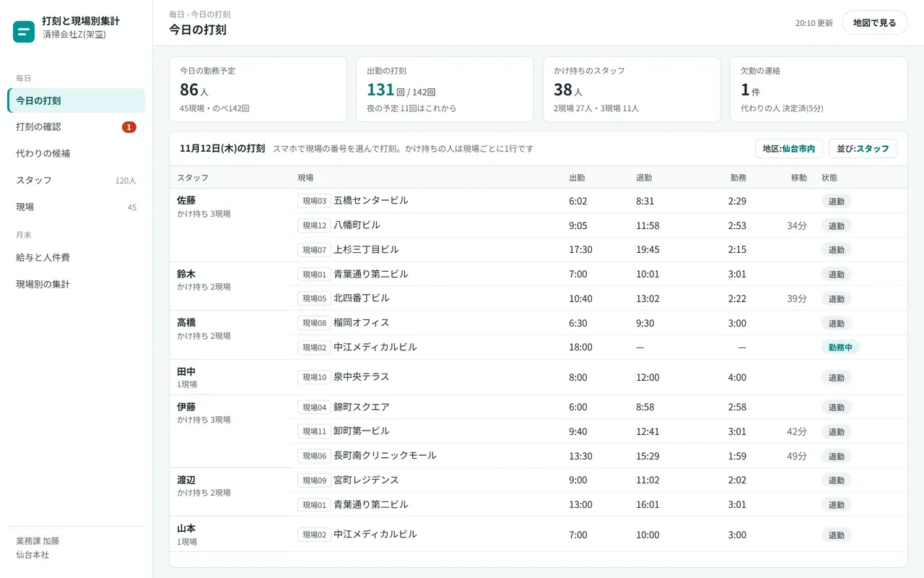924x578 pixels.
Task: Select staff name 高橋
Action: pyautogui.click(x=186, y=322)
